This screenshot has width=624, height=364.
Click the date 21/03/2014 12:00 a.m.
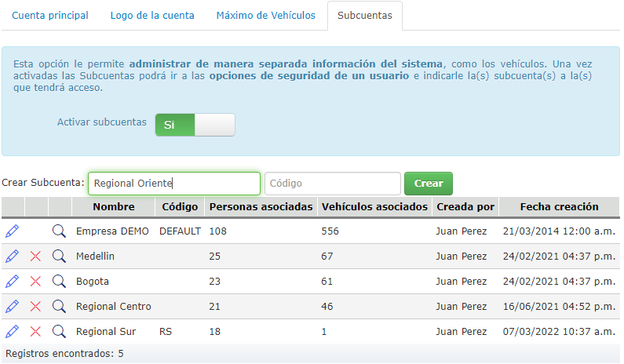pyautogui.click(x=559, y=231)
